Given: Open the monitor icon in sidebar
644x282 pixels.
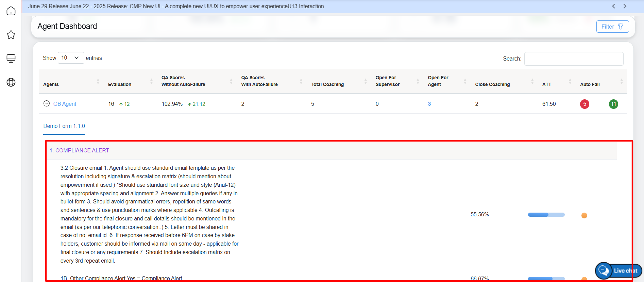Looking at the screenshot, I should pos(11,59).
